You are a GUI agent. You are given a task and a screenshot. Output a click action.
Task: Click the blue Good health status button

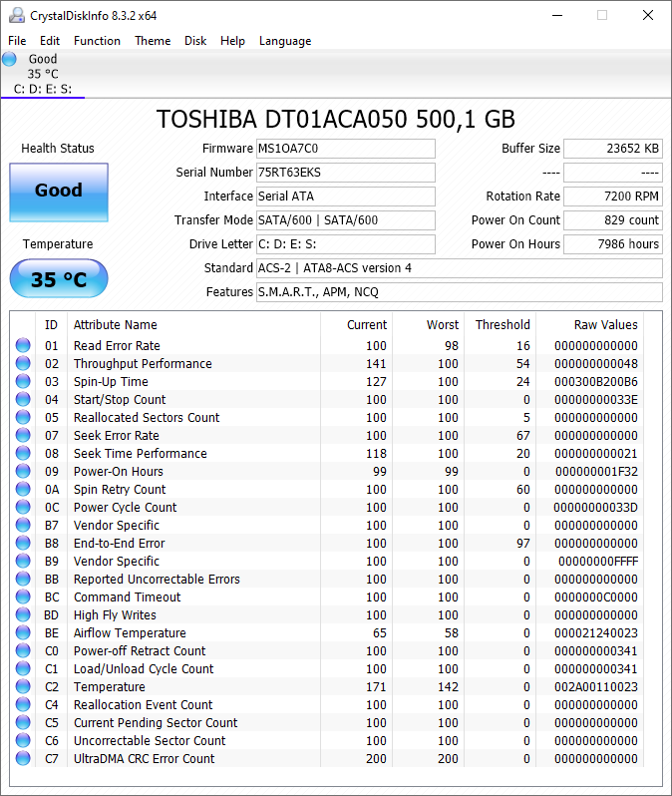(59, 193)
